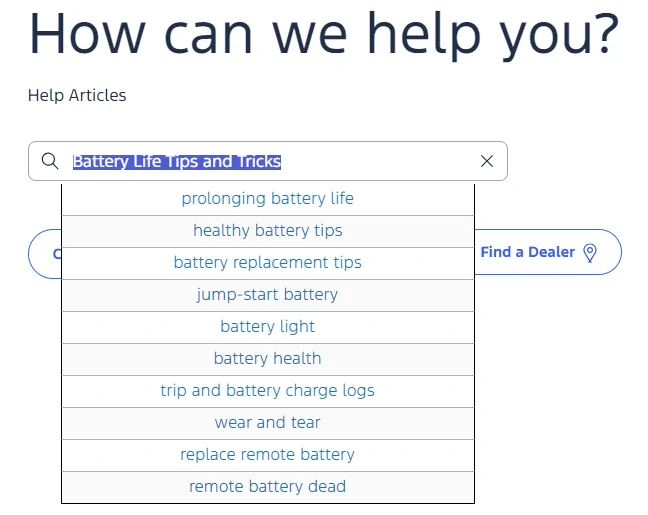Choose the 'healthy battery tips' suggestion

267,231
